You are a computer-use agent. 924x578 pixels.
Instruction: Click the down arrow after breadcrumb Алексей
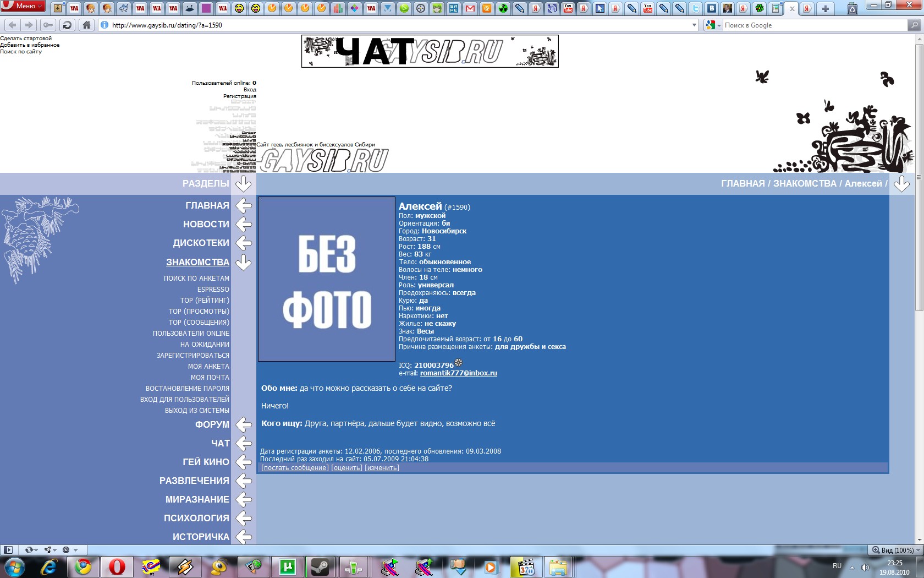901,183
